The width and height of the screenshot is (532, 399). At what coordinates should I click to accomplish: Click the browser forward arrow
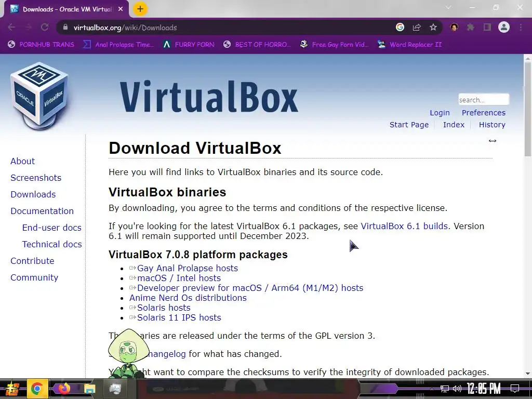click(28, 28)
